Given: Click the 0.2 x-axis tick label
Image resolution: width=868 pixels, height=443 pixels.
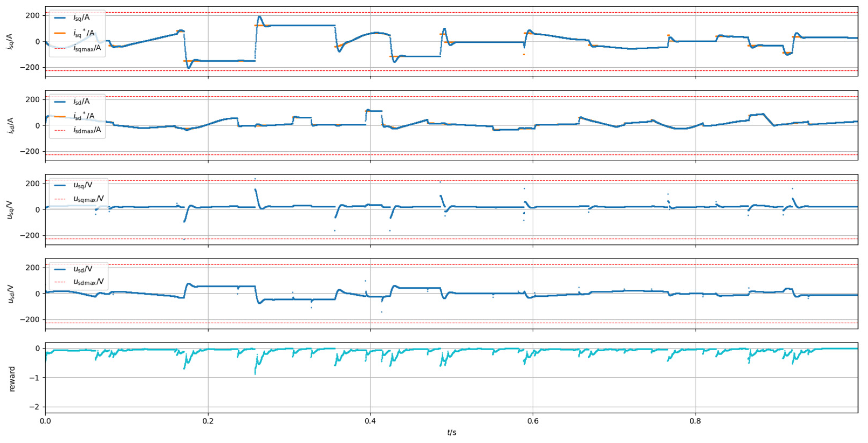Looking at the screenshot, I should click(208, 421).
